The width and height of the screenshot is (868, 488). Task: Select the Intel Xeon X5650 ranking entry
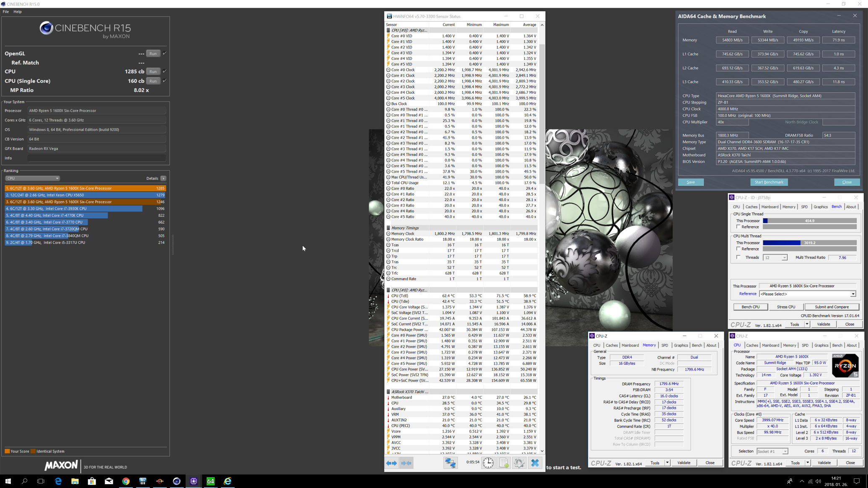pyautogui.click(x=85, y=195)
